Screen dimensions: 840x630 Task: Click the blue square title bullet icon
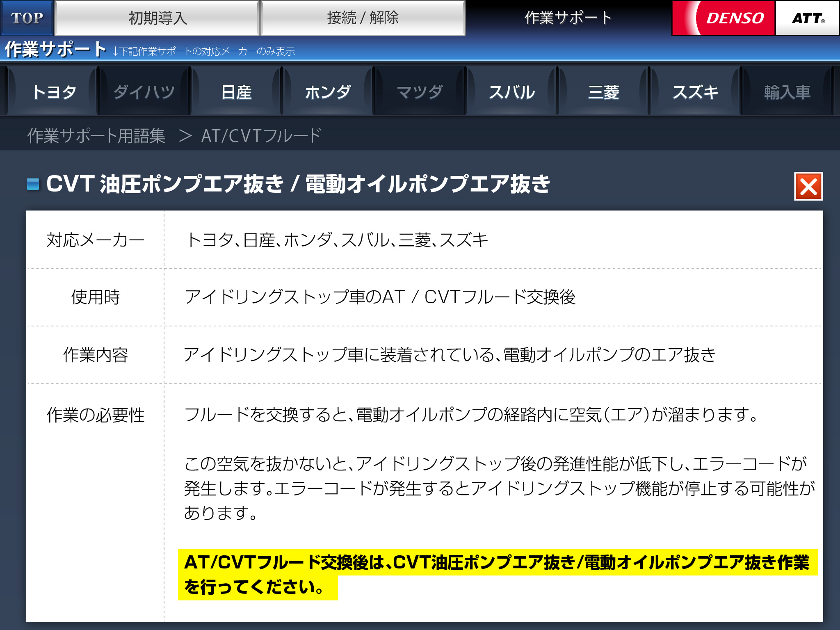click(33, 184)
